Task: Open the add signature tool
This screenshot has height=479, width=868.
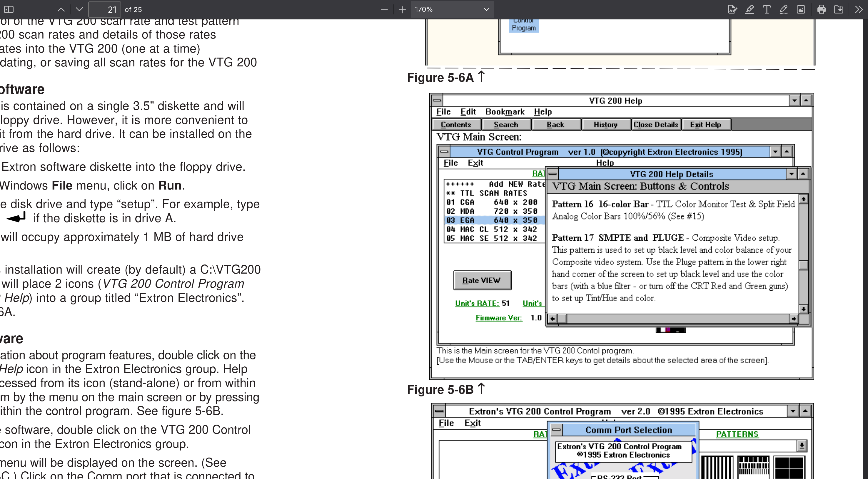Action: click(732, 9)
